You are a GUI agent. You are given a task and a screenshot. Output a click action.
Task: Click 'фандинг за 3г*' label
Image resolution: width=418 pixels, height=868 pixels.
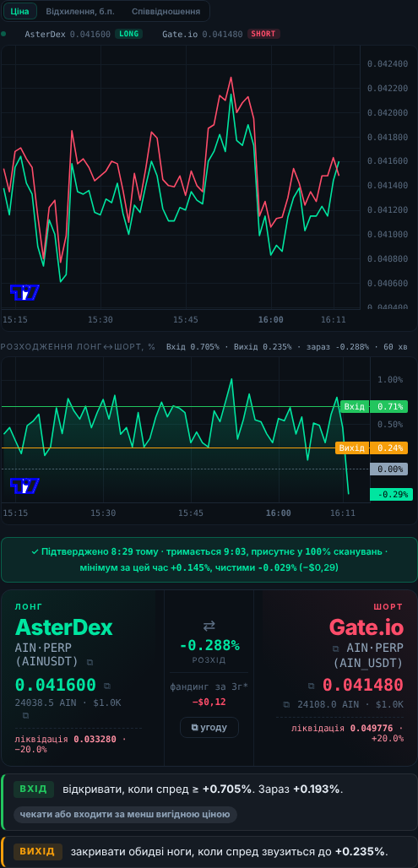click(x=209, y=687)
